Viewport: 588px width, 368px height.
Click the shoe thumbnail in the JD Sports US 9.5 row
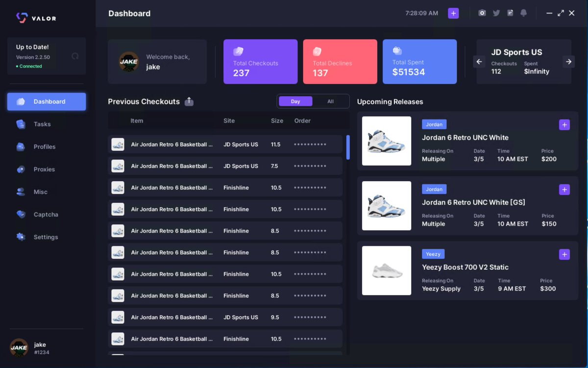coord(118,317)
